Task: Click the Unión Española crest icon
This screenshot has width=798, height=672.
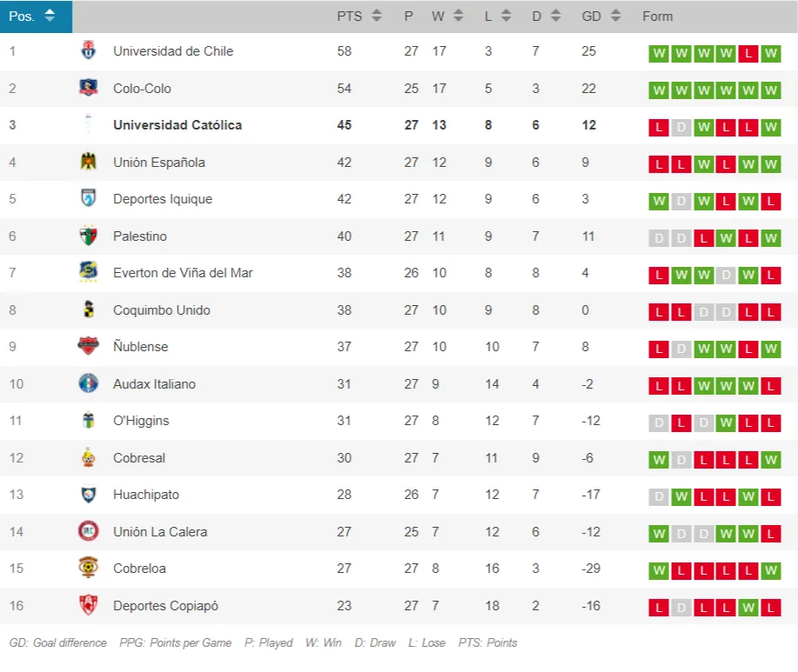Action: tap(88, 162)
